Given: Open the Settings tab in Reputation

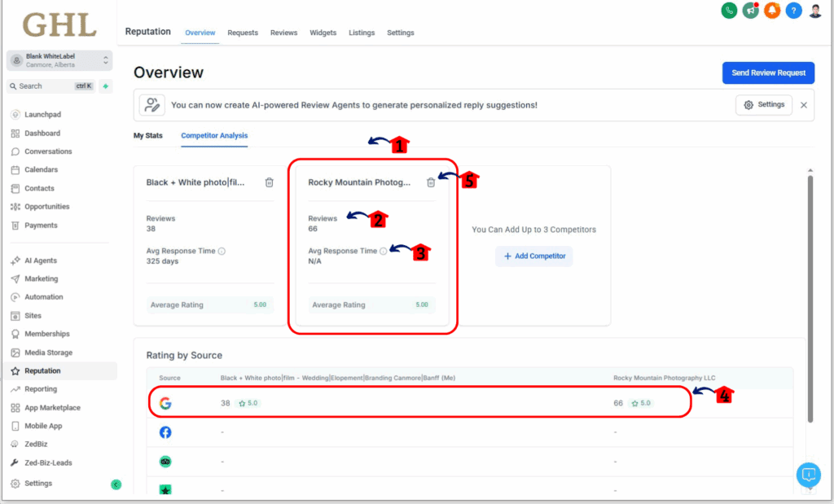Looking at the screenshot, I should [401, 33].
